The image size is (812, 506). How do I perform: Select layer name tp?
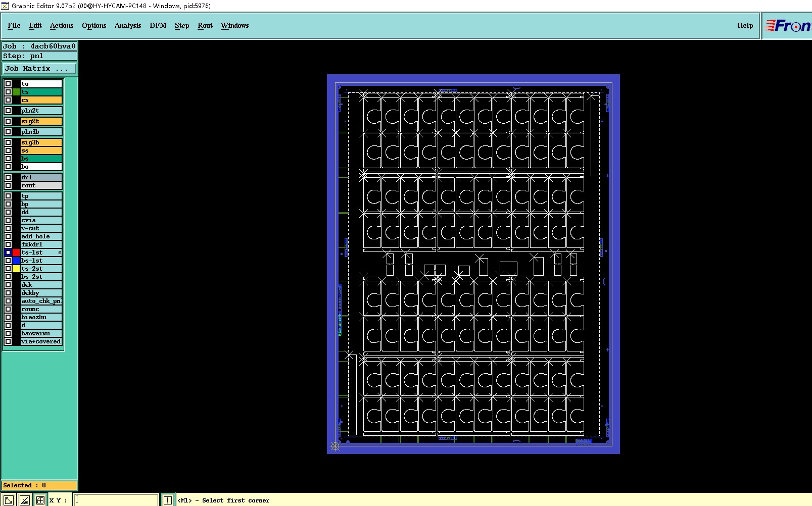pyautogui.click(x=41, y=196)
